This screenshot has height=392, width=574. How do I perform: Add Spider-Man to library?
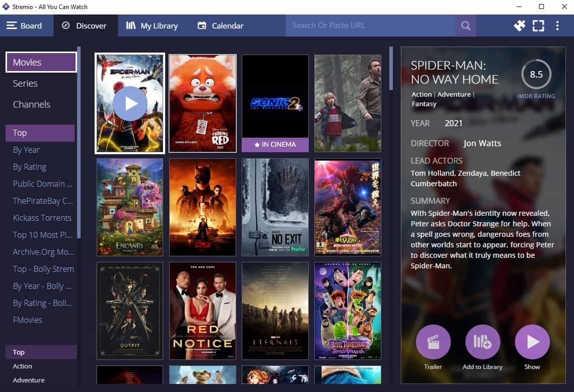click(482, 342)
